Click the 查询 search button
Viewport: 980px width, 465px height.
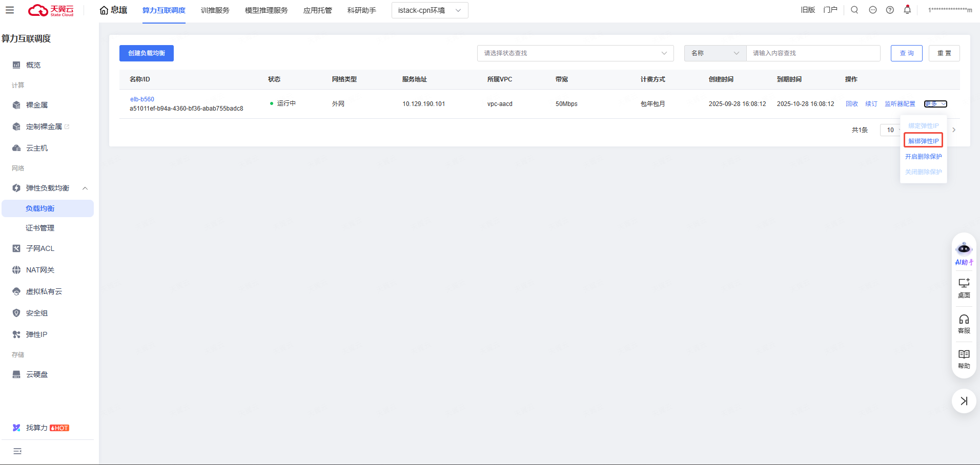(906, 53)
